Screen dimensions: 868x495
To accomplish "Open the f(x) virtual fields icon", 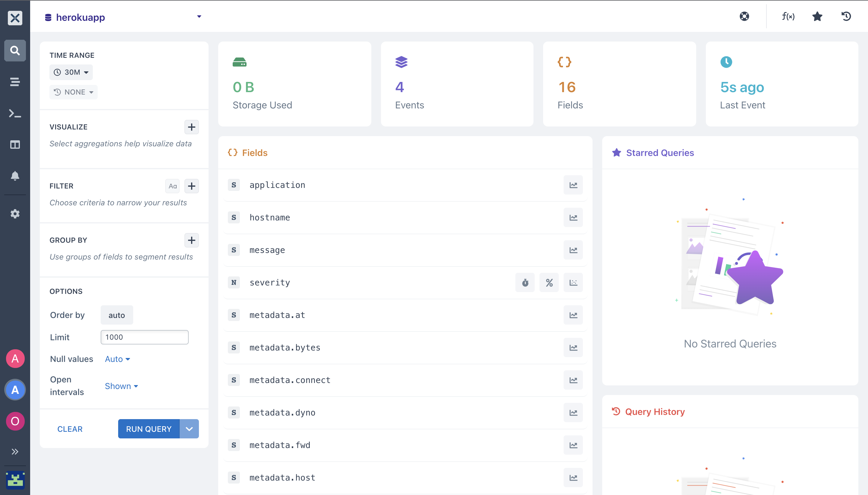I will tap(788, 16).
